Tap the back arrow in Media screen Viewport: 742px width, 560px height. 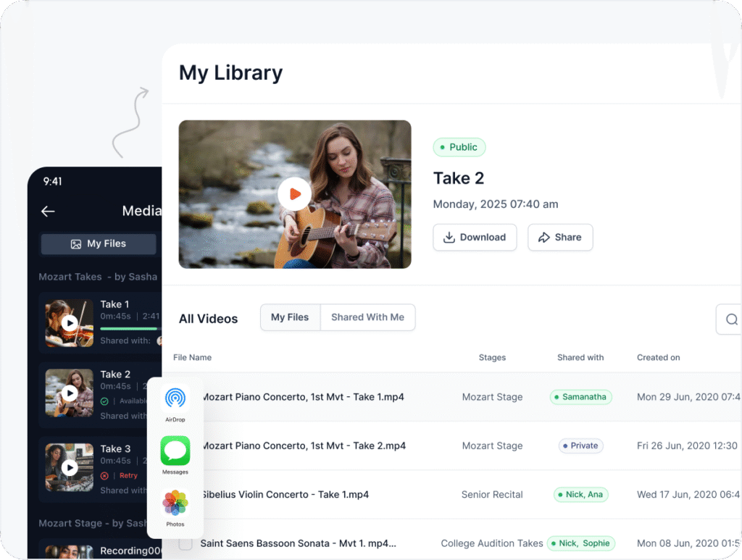[48, 211]
